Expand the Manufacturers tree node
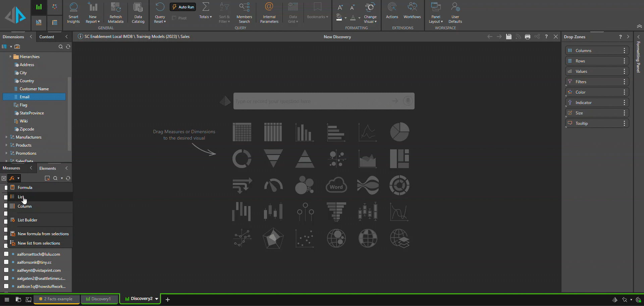This screenshot has width=644, height=306. (x=6, y=137)
